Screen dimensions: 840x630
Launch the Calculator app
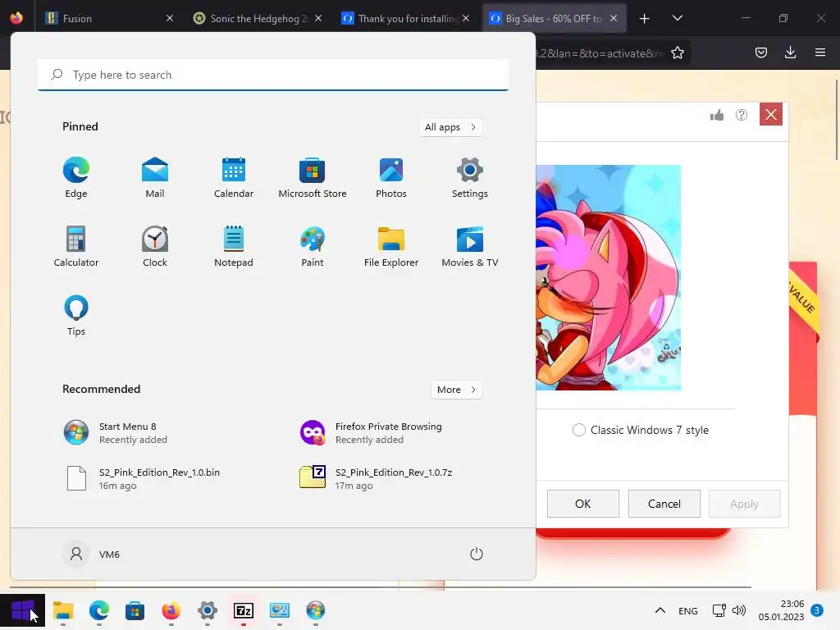76,246
